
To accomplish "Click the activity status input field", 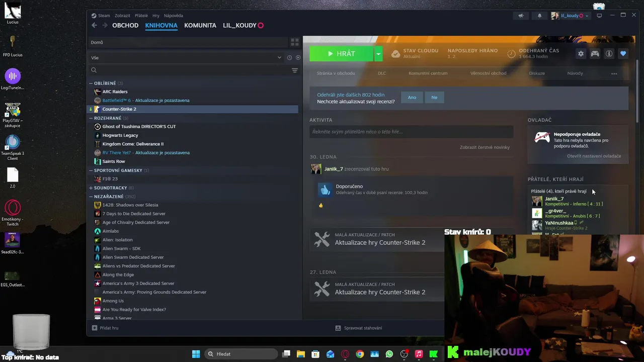I will [x=411, y=132].
